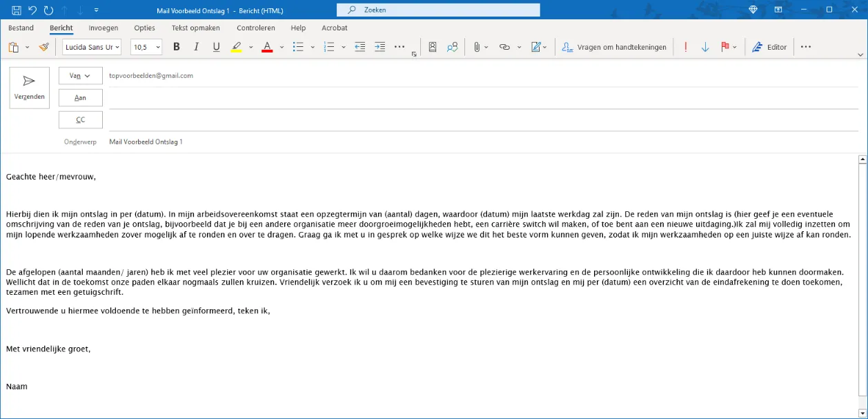
Task: Open the Address Book icon
Action: pyautogui.click(x=432, y=46)
